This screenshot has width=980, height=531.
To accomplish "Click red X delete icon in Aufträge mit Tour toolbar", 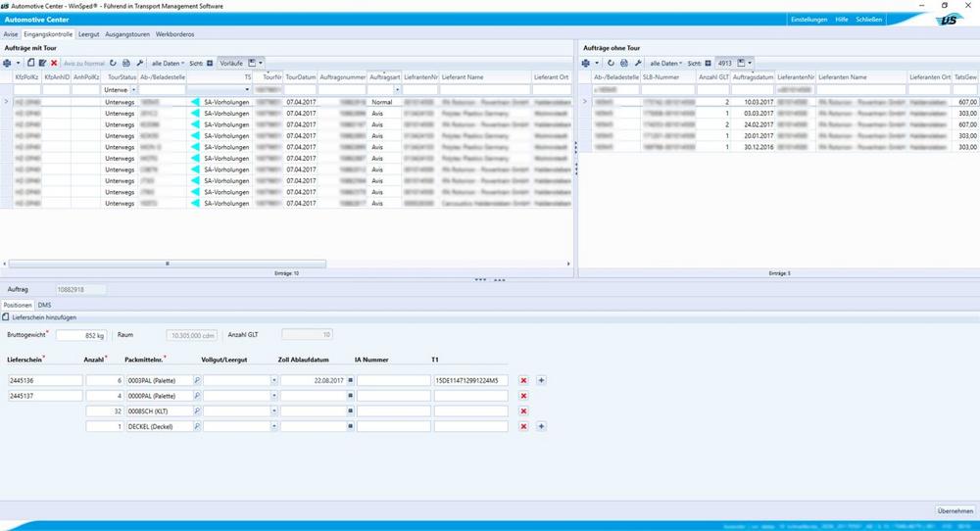I will click(54, 63).
